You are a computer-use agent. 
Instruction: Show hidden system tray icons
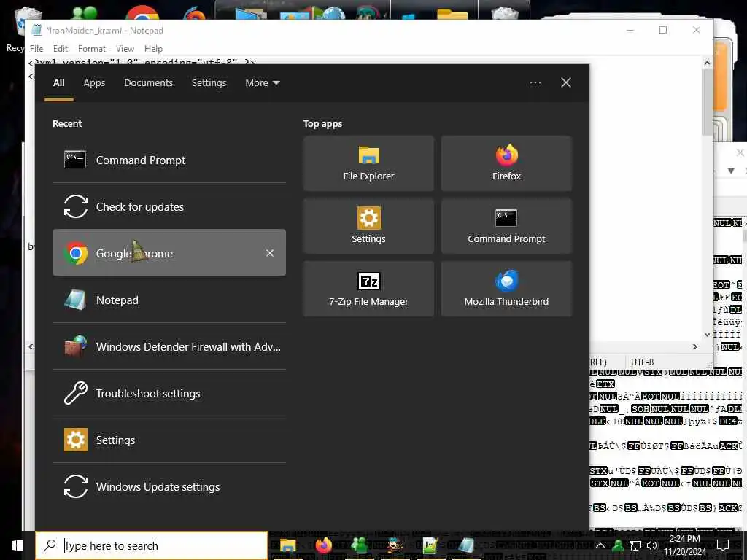(600, 545)
